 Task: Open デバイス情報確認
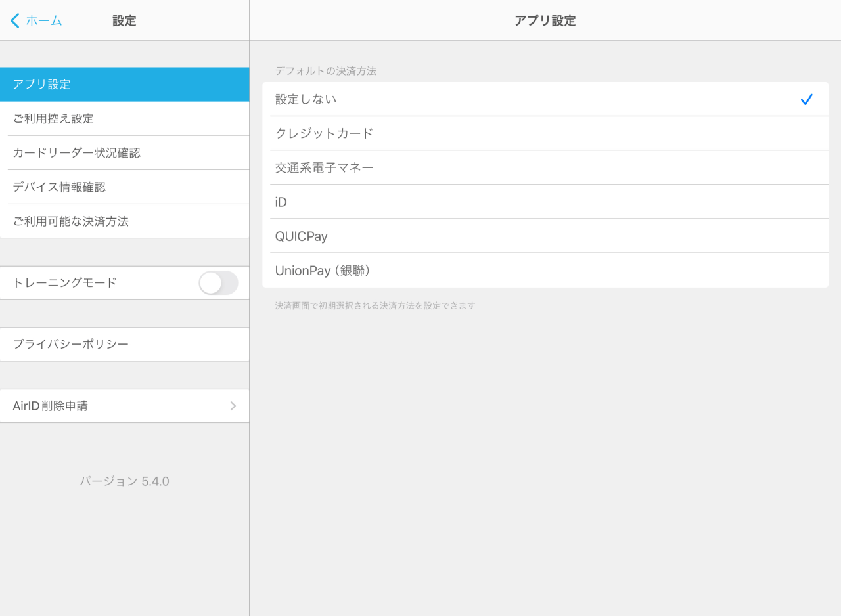125,187
